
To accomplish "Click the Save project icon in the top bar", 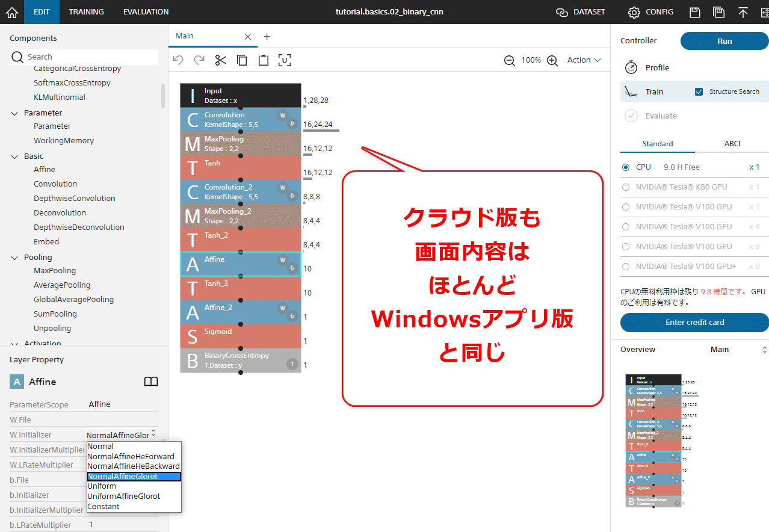I will 694,11.
